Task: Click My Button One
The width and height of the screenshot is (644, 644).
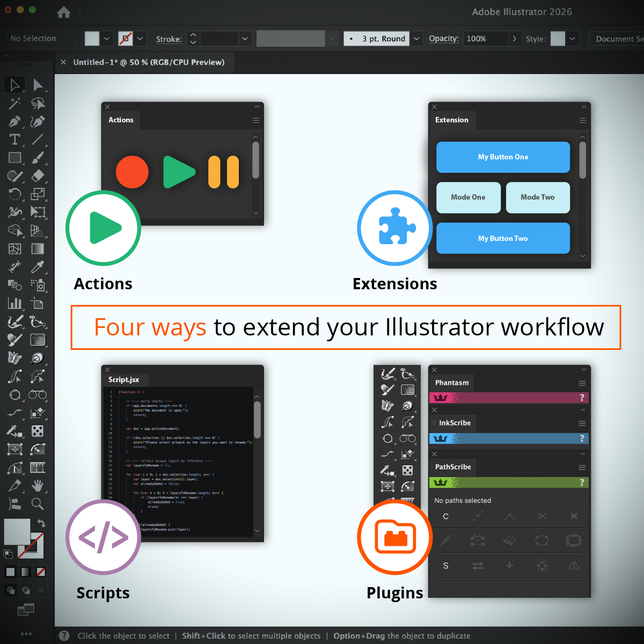Action: coord(503,157)
